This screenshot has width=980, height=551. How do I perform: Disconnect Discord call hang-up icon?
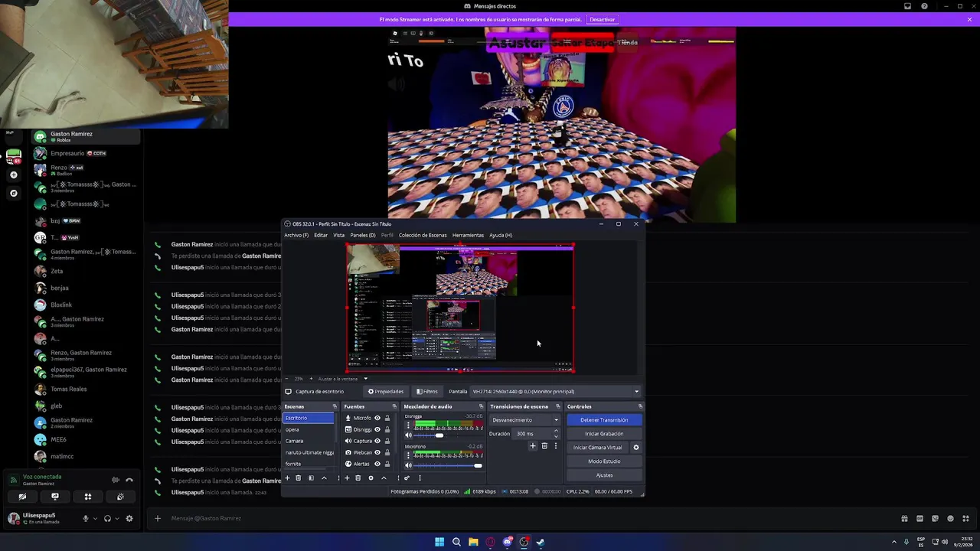click(129, 480)
